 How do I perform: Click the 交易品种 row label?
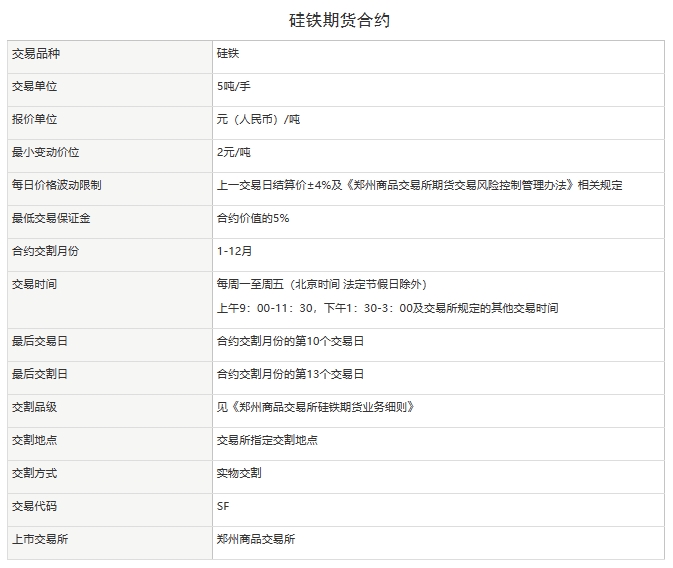coord(36,53)
